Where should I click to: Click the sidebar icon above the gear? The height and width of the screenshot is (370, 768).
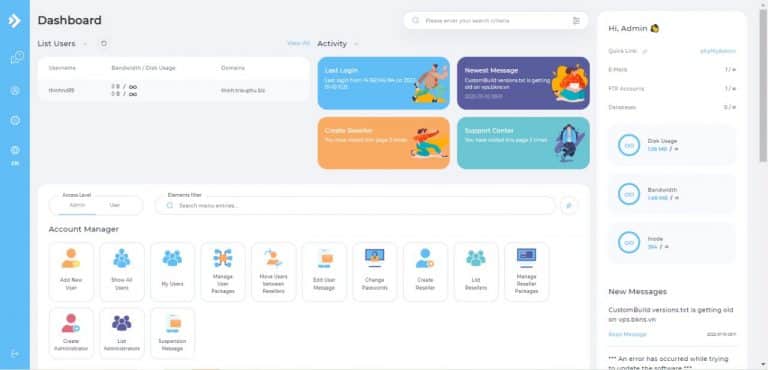(15, 90)
